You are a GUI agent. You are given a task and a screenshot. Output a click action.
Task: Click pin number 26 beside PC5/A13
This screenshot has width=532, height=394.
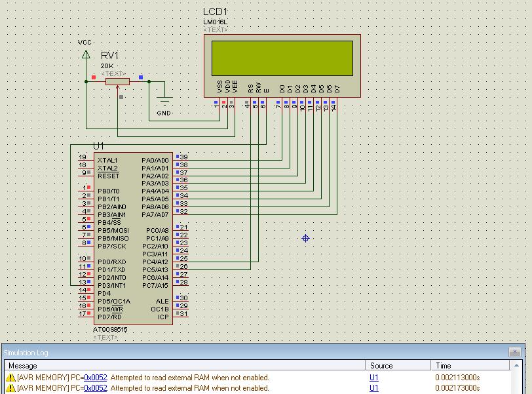pyautogui.click(x=183, y=266)
